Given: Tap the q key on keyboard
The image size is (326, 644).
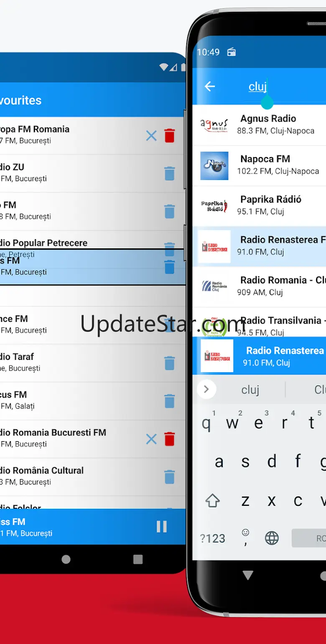Looking at the screenshot, I should tap(206, 423).
